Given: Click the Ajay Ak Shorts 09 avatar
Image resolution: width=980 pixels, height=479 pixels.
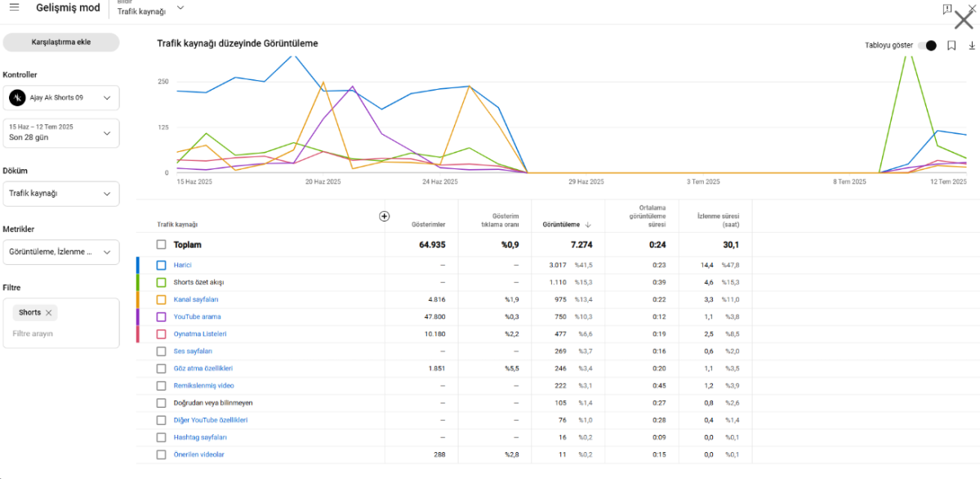Looking at the screenshot, I should coord(17,97).
